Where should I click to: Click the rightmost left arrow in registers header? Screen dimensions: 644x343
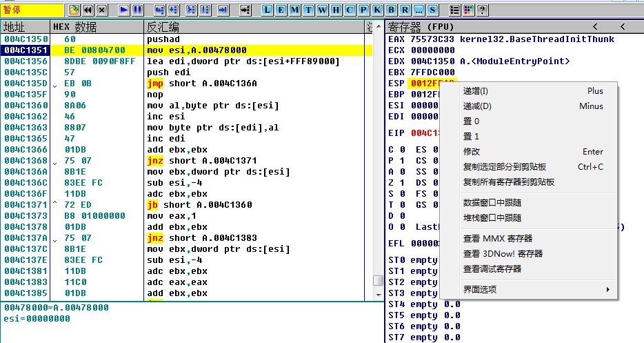[x=623, y=27]
